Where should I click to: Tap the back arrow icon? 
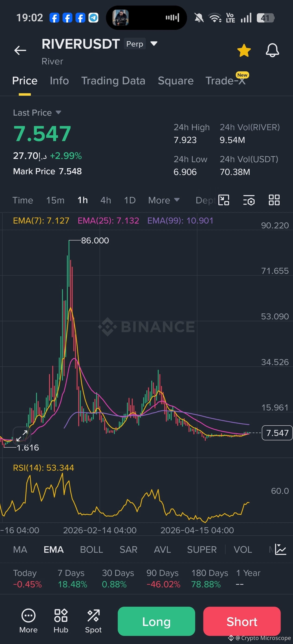20,50
